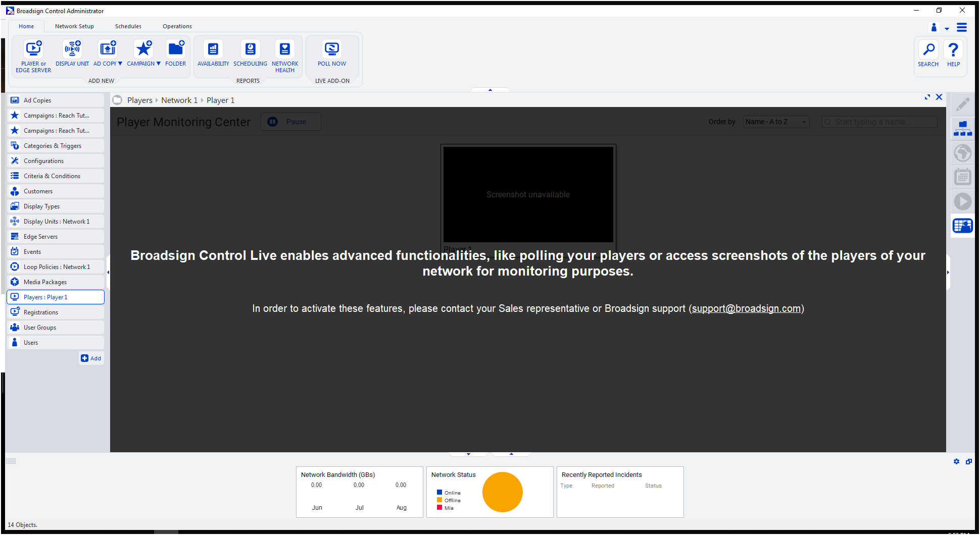980x535 pixels.
Task: Switch to the Operations tab
Action: [x=177, y=26]
